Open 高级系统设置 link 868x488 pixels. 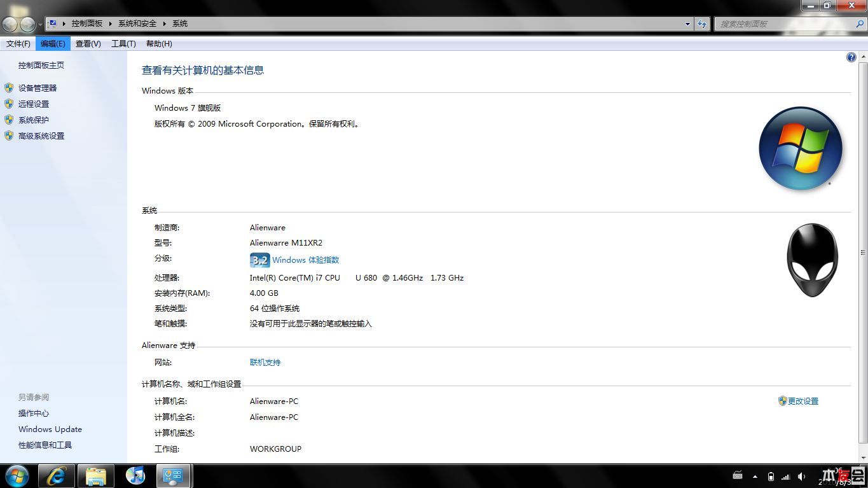pos(41,136)
